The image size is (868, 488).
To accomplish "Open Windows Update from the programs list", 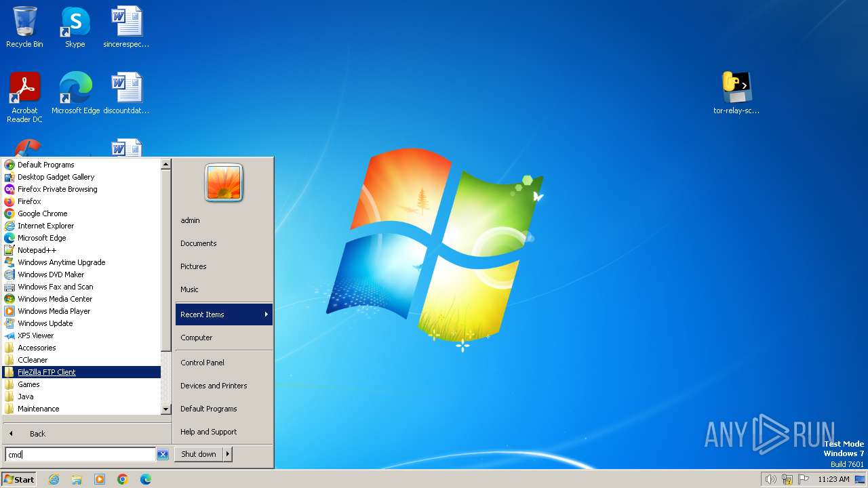I will click(x=81, y=323).
